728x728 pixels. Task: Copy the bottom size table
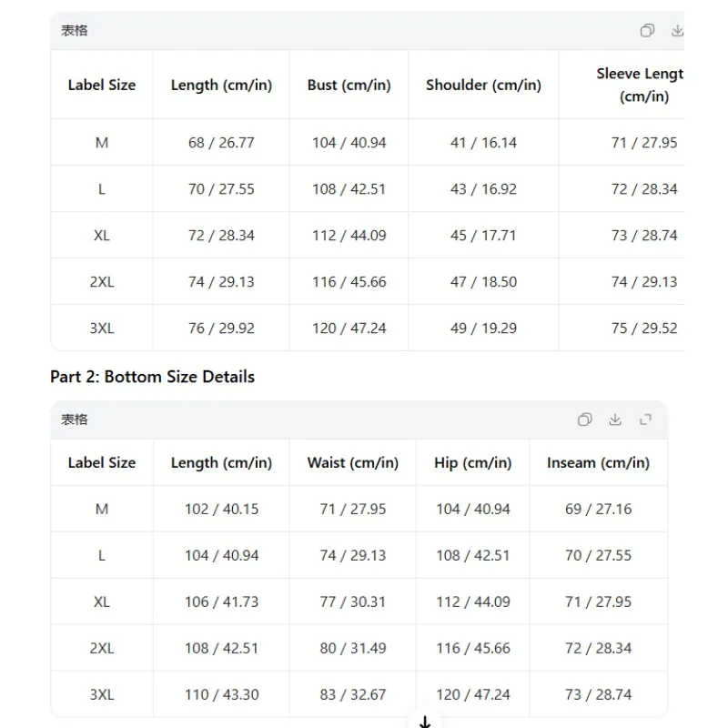(x=584, y=420)
